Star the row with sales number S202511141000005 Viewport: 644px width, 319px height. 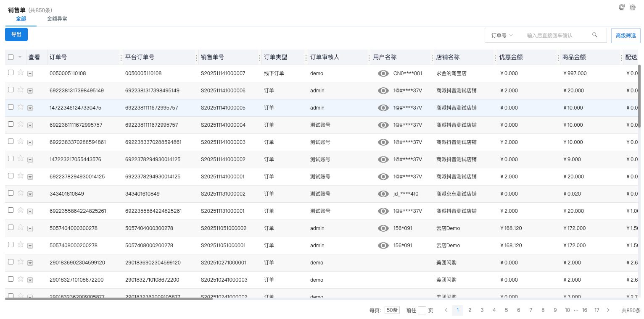coord(21,107)
